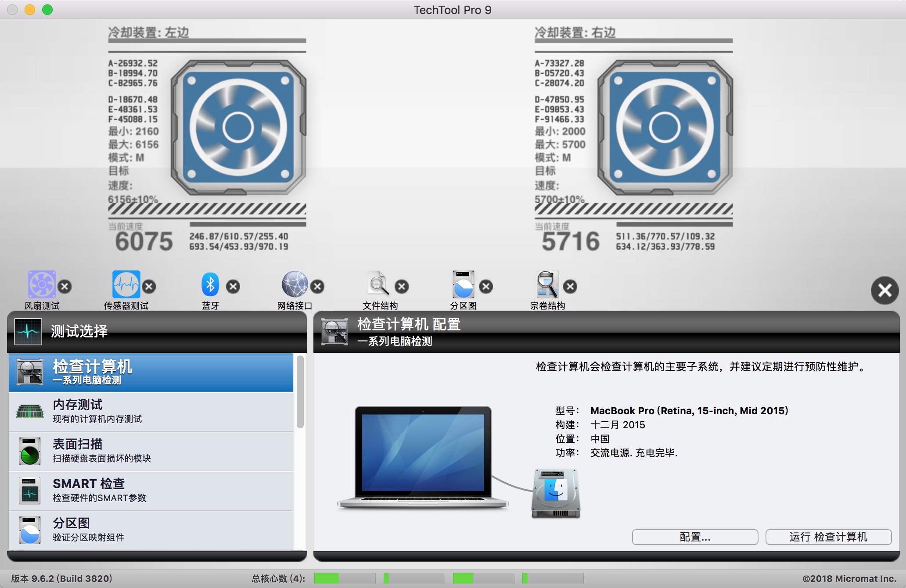The width and height of the screenshot is (906, 588).
Task: Click the Sensor Test (传感器测试) icon
Action: tap(126, 284)
